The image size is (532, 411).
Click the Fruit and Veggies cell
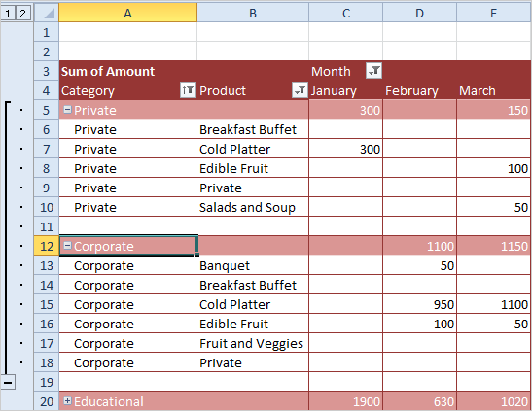pos(253,343)
